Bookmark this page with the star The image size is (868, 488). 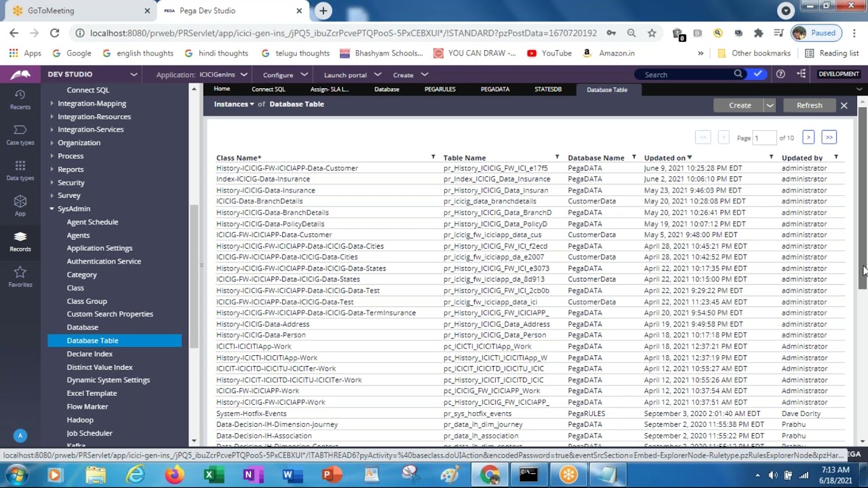[652, 33]
